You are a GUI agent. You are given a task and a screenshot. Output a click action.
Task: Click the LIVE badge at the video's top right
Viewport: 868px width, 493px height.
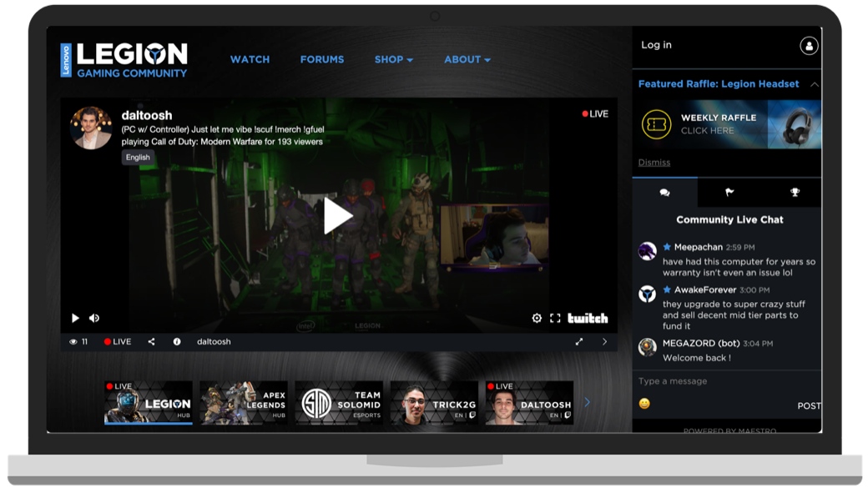pyautogui.click(x=595, y=114)
